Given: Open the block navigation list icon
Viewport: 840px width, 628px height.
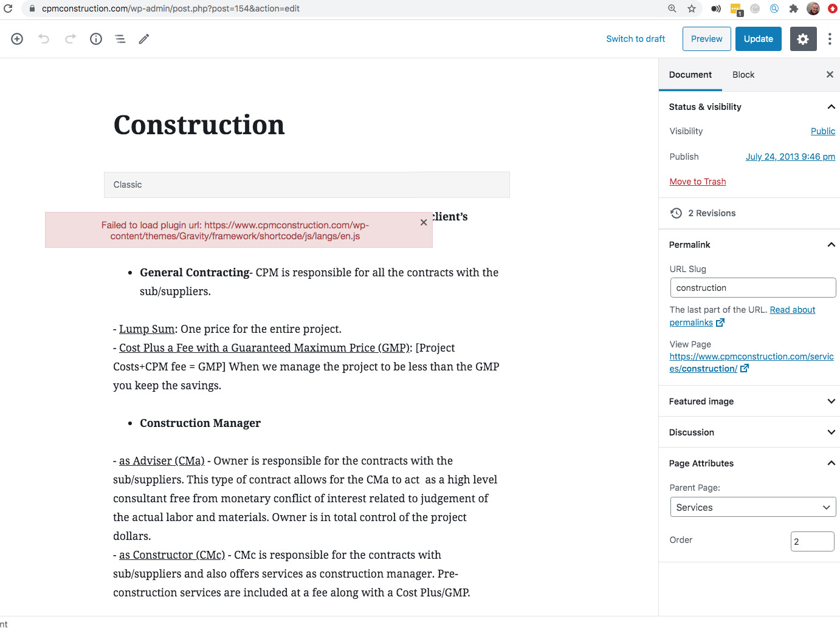Looking at the screenshot, I should click(x=120, y=39).
